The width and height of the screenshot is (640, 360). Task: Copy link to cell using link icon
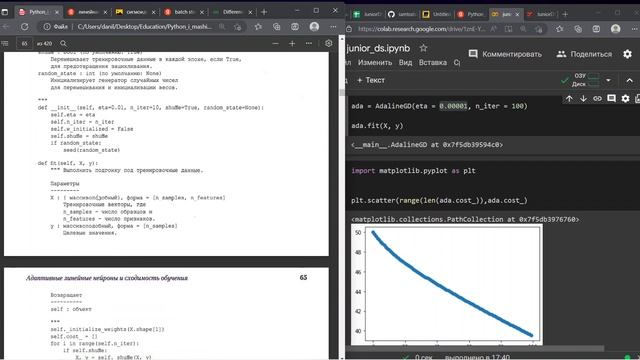(597, 98)
